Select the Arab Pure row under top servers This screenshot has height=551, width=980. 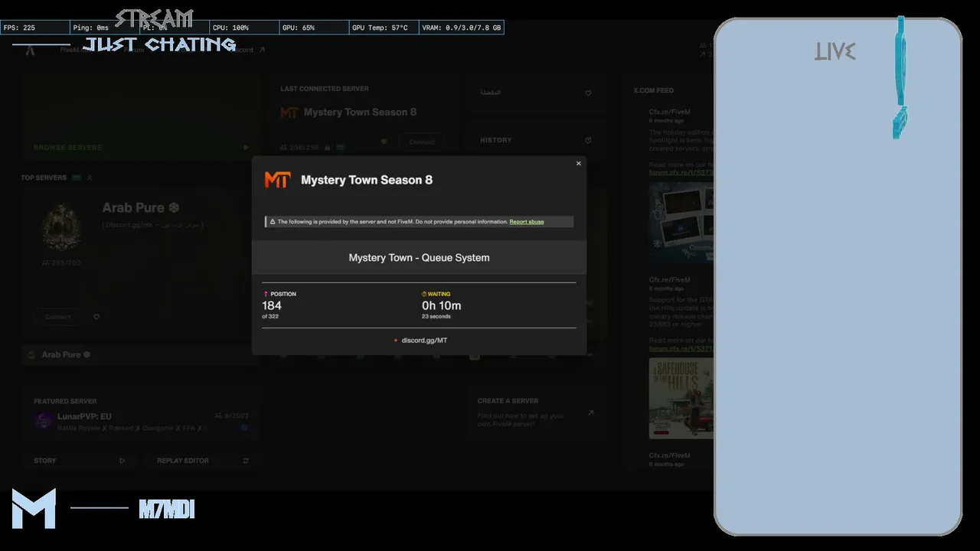pyautogui.click(x=140, y=355)
